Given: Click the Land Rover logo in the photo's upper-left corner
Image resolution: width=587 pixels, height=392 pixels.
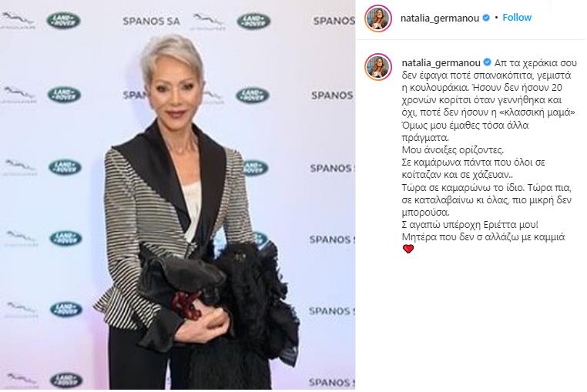Looking at the screenshot, I should click(x=63, y=21).
